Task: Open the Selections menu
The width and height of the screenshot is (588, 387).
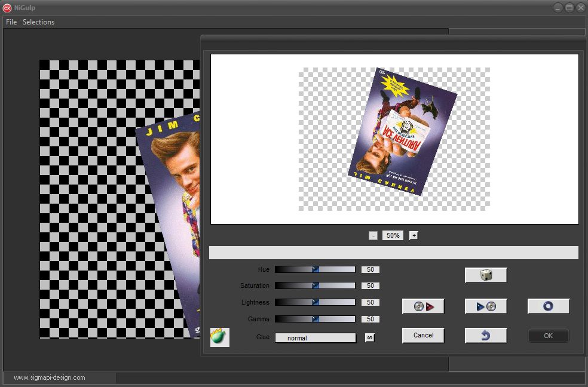Action: (38, 22)
